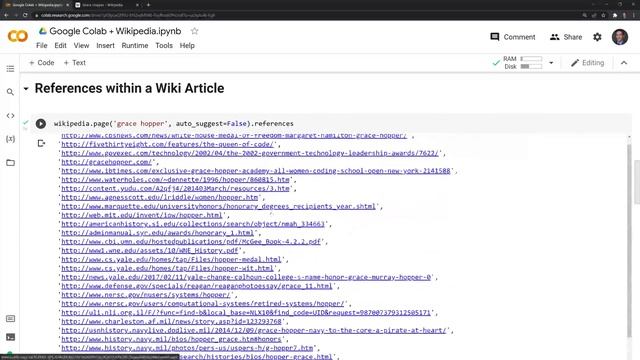640x360 pixels.
Task: Open the code snippets panel
Action: pos(10,116)
